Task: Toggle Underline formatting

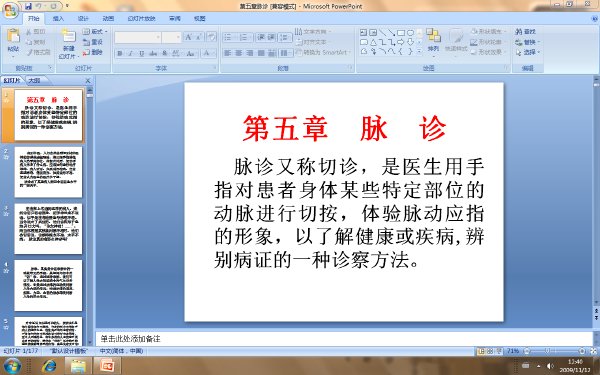Action: [142, 54]
